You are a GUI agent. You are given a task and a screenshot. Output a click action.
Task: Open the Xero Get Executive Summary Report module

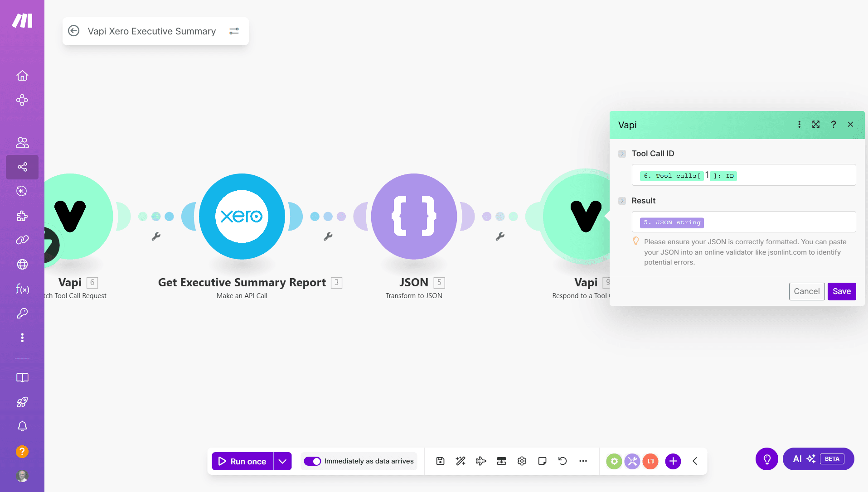[x=242, y=216]
